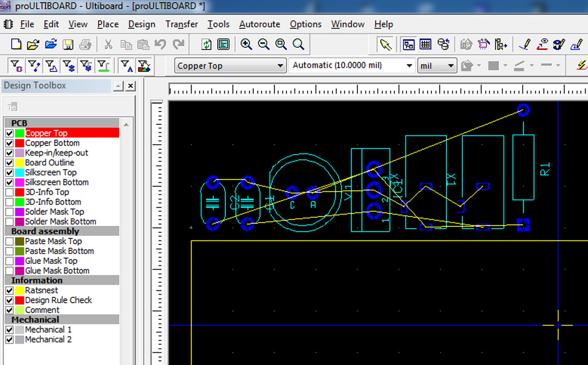The width and height of the screenshot is (588, 365).
Task: Open the line style dropdown arrow
Action: pyautogui.click(x=559, y=66)
